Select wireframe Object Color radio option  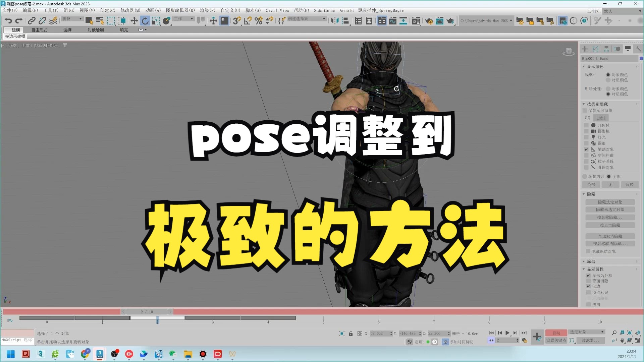pyautogui.click(x=608, y=75)
